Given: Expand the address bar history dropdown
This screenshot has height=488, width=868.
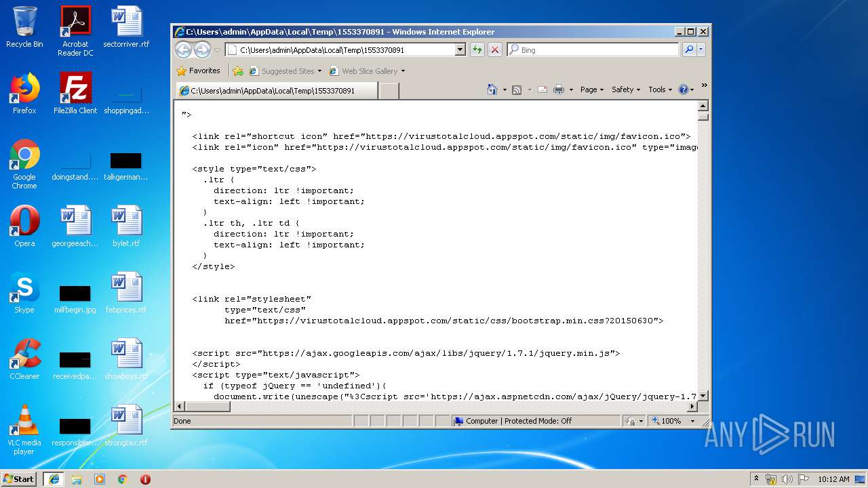Looking at the screenshot, I should [460, 49].
